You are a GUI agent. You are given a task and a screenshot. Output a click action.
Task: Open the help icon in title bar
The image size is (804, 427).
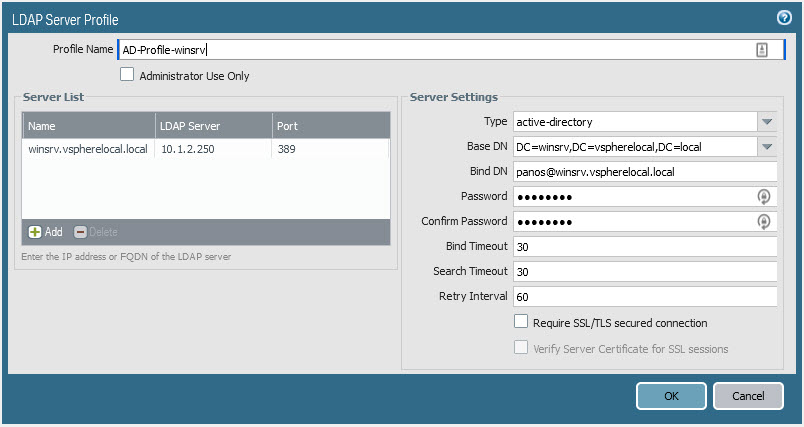point(784,18)
